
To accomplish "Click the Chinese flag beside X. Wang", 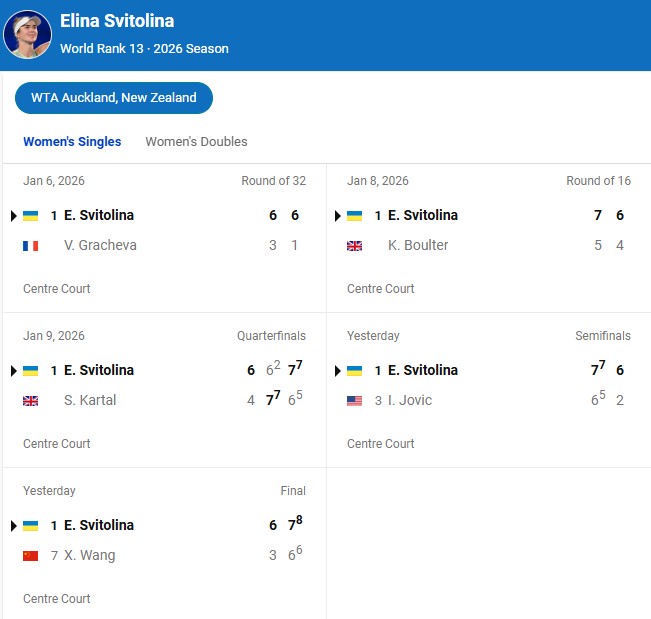I will coord(30,556).
